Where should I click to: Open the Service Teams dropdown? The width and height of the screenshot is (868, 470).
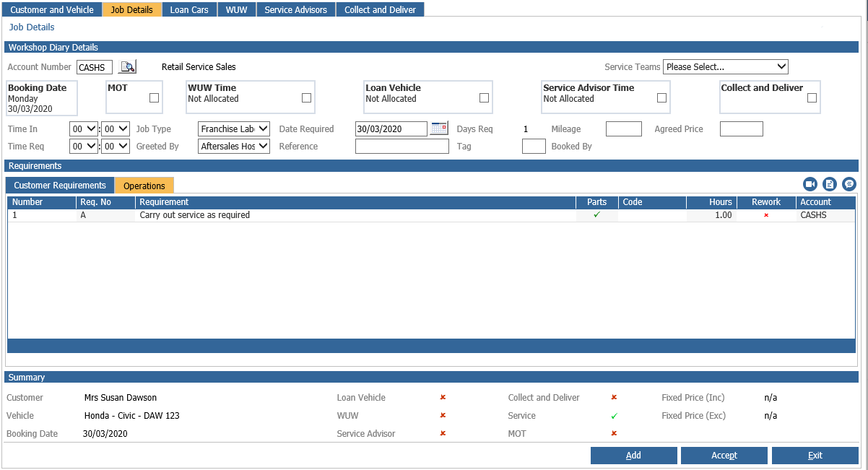[726, 66]
